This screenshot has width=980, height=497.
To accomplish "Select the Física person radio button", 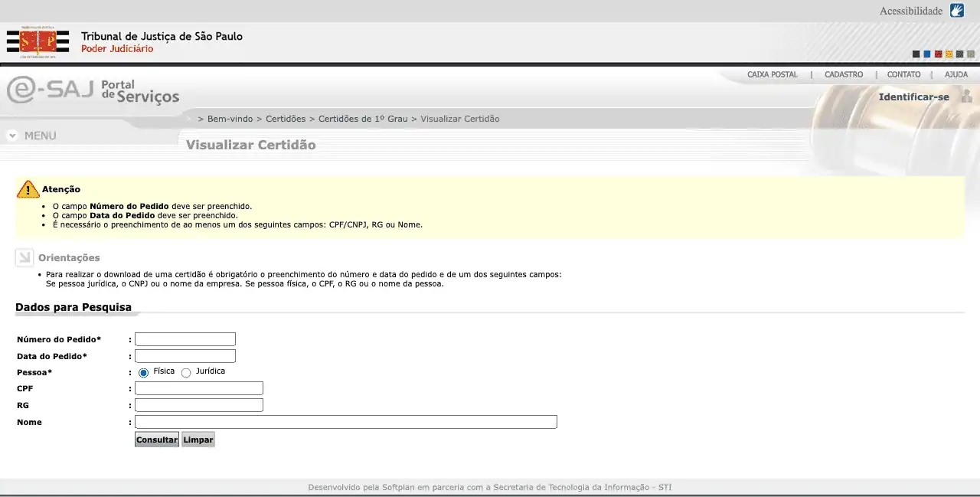I will (x=143, y=373).
